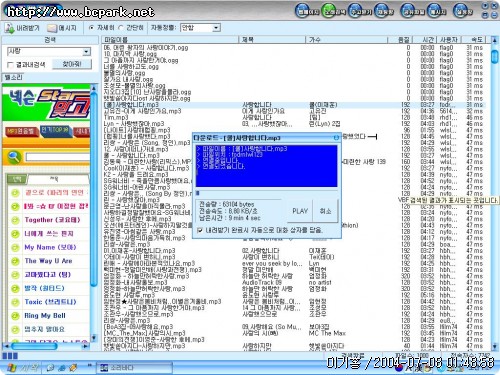This screenshot has height=375, width=500.
Task: Click the 취소 cancel button
Action: pos(325,211)
